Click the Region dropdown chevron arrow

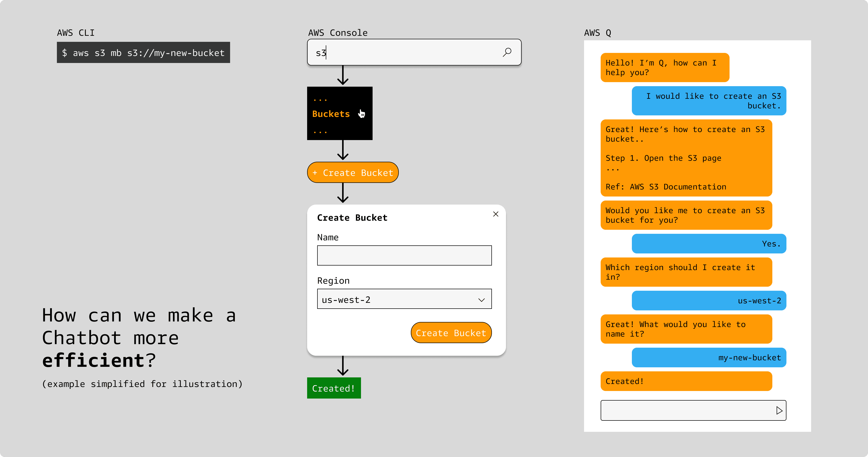pos(482,300)
